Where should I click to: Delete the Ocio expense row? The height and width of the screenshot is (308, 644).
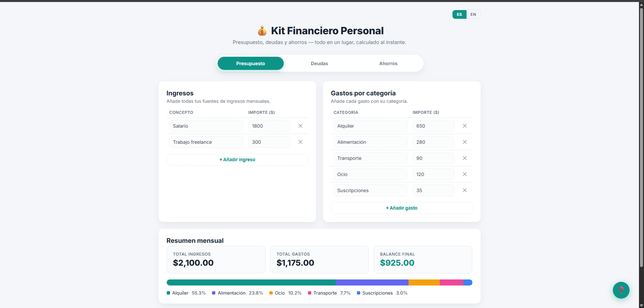coord(465,174)
